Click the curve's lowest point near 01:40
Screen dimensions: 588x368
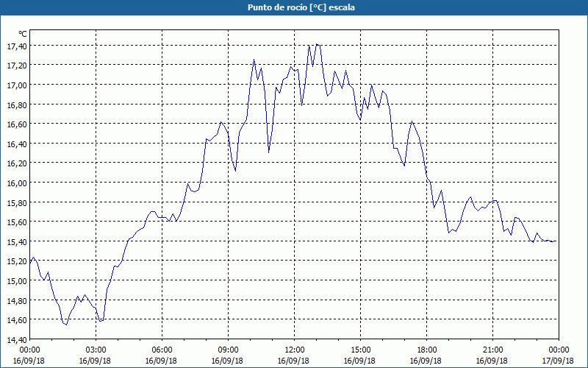point(66,325)
